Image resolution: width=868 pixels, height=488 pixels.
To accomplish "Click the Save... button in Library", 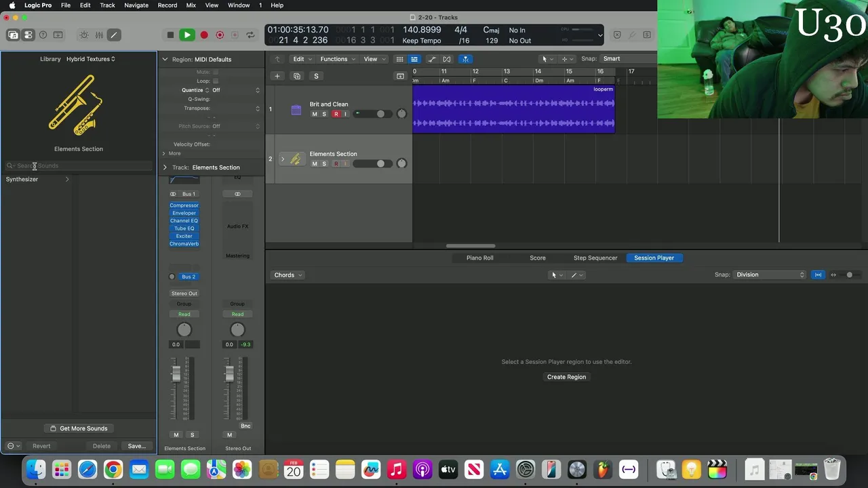I will [x=137, y=446].
